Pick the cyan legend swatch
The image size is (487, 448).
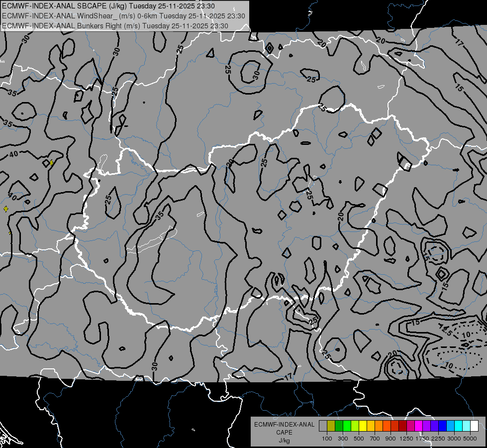(x=459, y=426)
